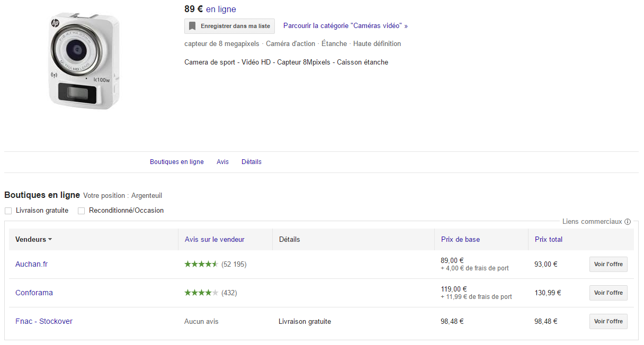Click the Détails column header
The width and height of the screenshot is (644, 345).
[289, 239]
